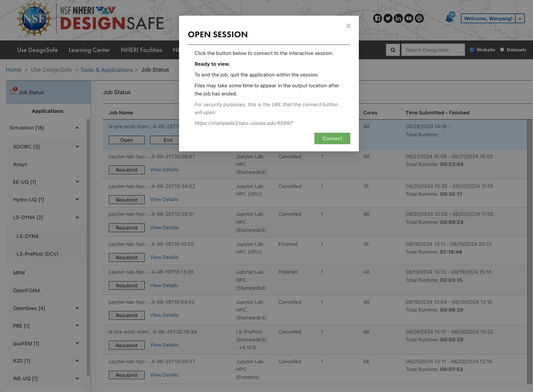Open the Twitter social icon
This screenshot has height=392, width=533.
tap(388, 18)
